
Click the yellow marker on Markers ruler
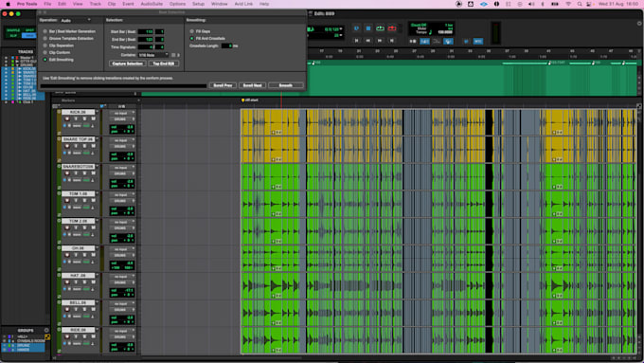(242, 100)
